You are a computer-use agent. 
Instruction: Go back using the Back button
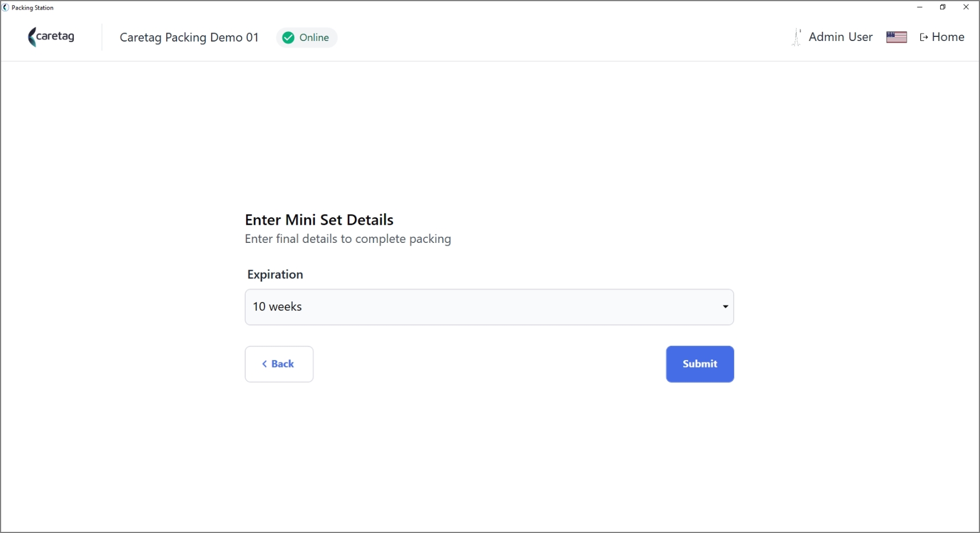pyautogui.click(x=279, y=364)
